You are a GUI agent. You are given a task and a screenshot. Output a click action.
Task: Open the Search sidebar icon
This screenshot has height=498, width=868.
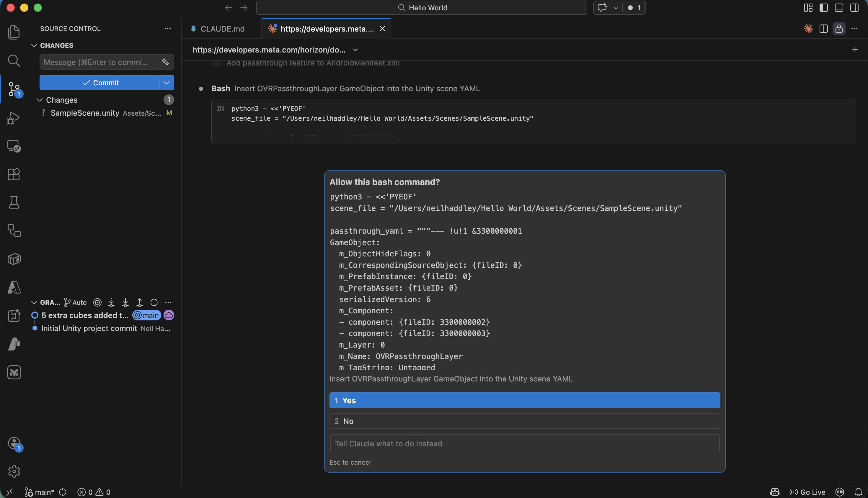(14, 60)
